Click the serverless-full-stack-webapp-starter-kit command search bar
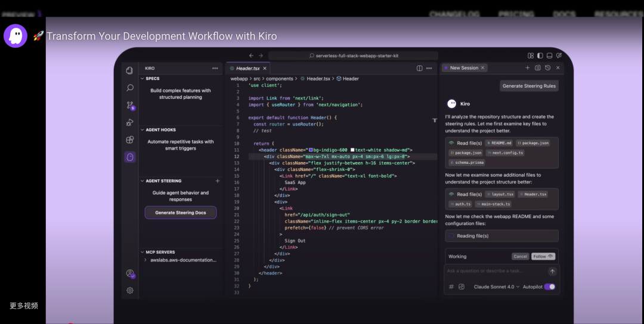 (x=353, y=56)
